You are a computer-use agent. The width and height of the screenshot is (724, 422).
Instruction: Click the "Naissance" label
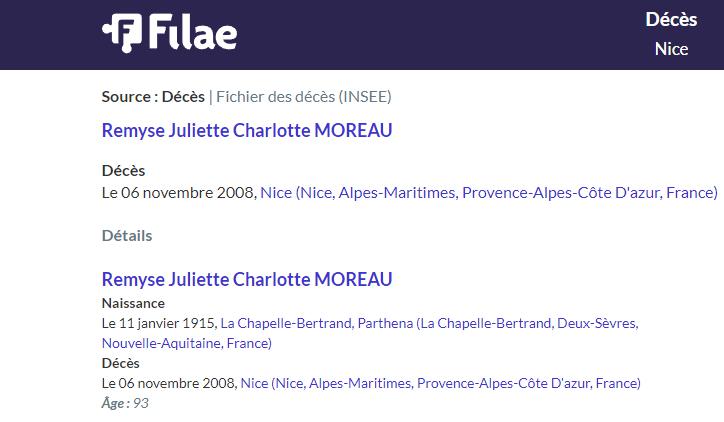point(133,303)
